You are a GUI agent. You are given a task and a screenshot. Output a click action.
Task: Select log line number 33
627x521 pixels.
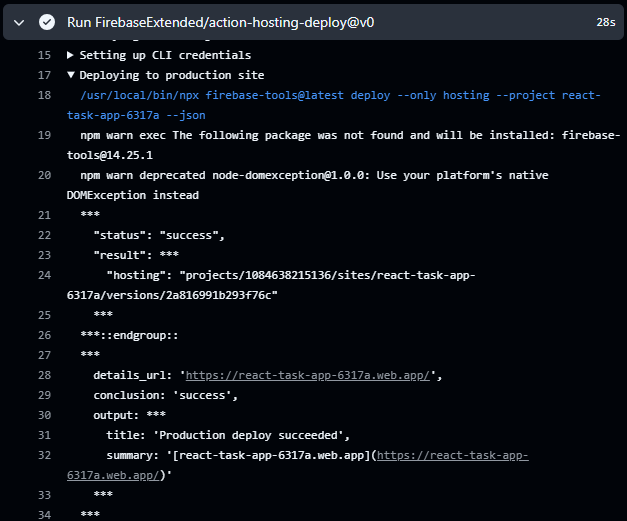pyautogui.click(x=44, y=495)
